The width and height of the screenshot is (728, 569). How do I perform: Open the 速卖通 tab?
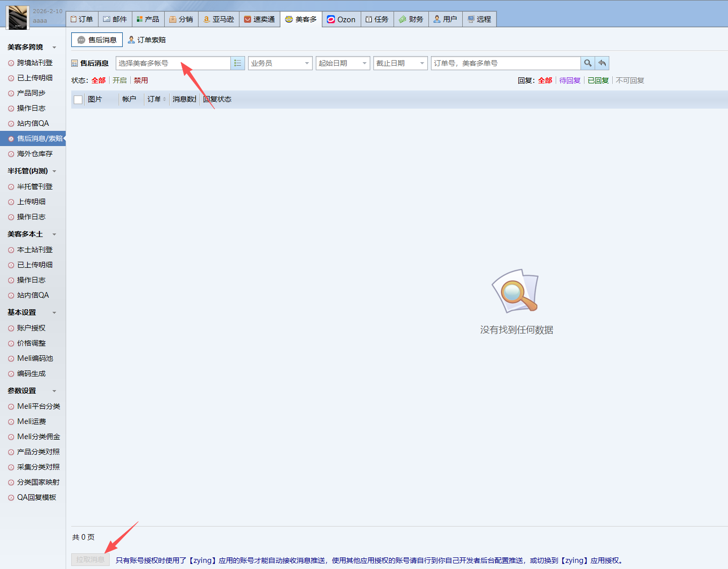[260, 19]
